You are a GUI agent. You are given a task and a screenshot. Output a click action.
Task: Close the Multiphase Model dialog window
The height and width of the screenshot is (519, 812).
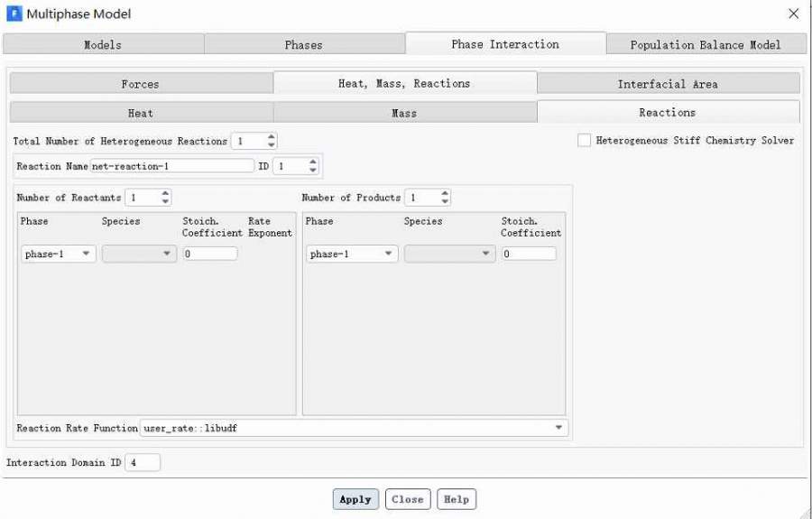tap(793, 14)
